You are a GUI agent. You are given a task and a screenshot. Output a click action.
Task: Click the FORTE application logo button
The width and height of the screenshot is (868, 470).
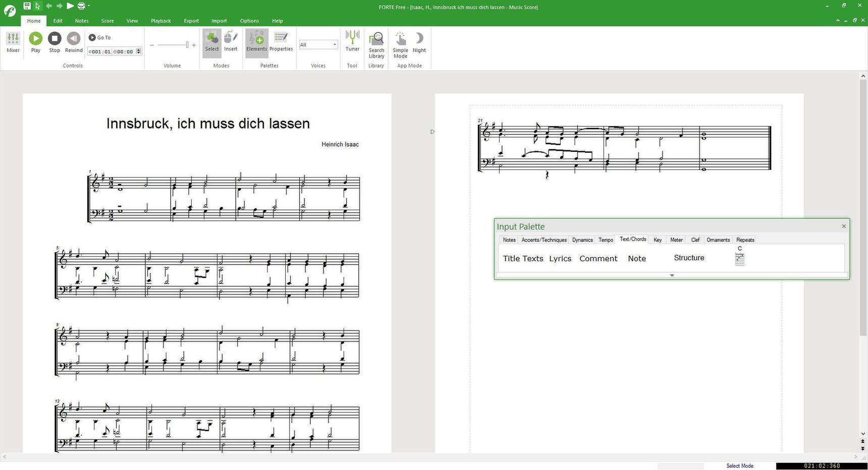10,10
